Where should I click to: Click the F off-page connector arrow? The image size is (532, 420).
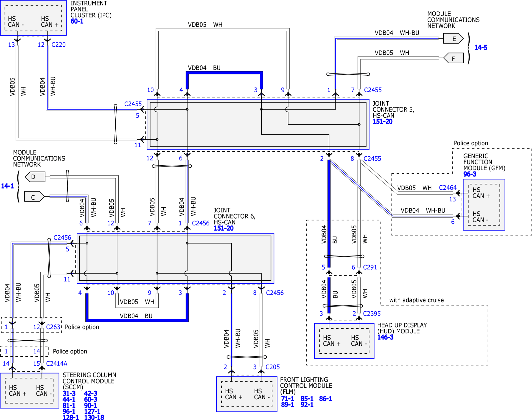coord(453,58)
